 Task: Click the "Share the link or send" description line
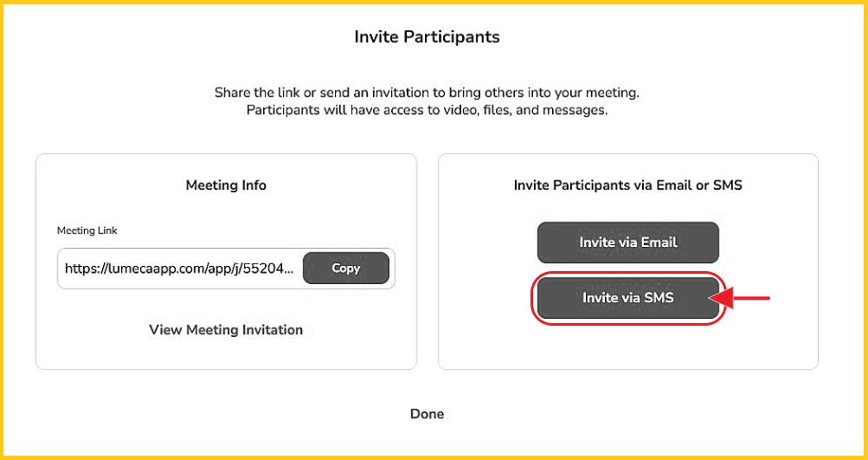point(427,92)
